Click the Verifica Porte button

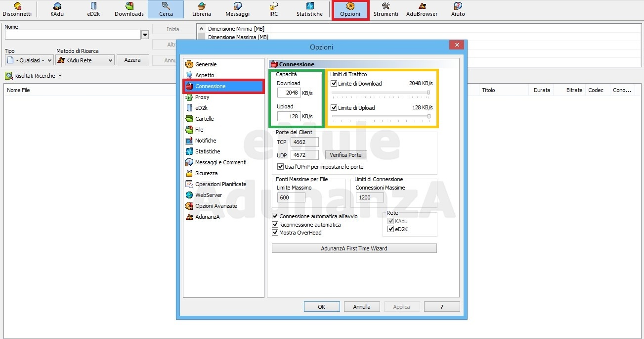(x=346, y=155)
